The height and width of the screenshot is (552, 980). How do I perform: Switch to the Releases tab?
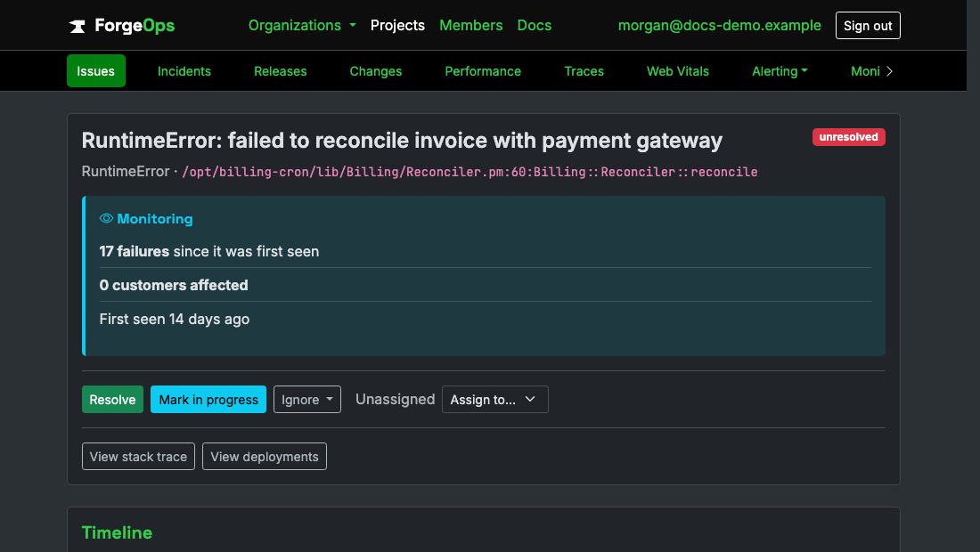pos(280,71)
